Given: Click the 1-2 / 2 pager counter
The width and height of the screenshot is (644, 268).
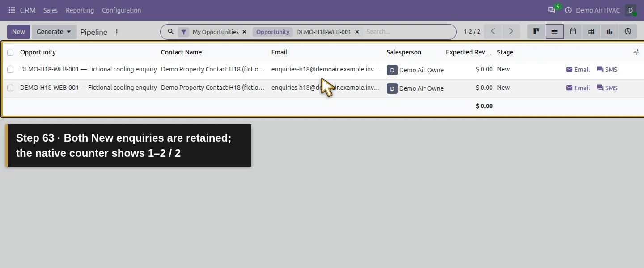Looking at the screenshot, I should tap(472, 32).
